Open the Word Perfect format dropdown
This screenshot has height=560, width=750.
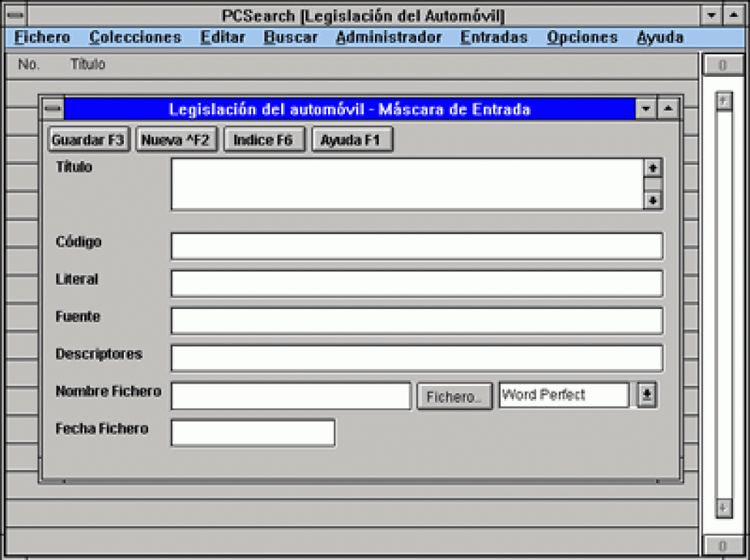[x=645, y=395]
